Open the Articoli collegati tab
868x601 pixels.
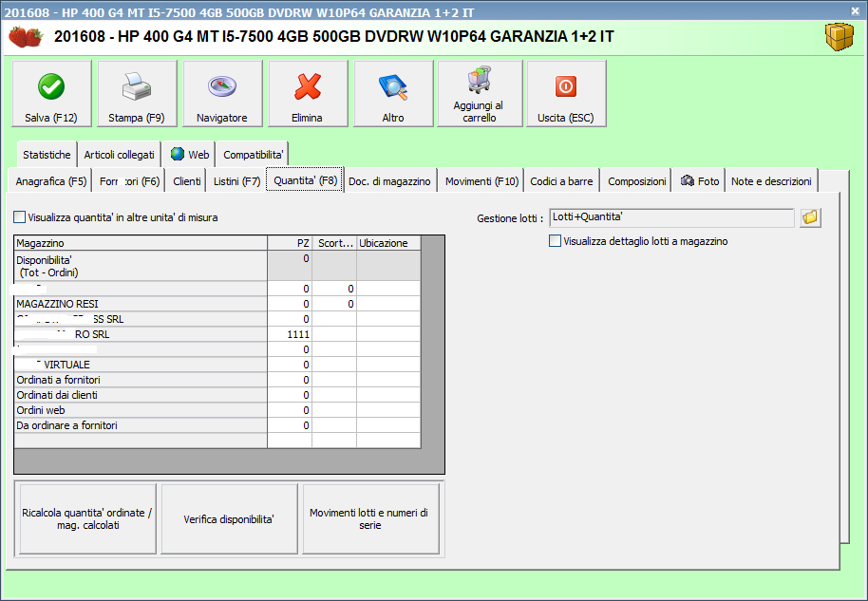coord(119,155)
